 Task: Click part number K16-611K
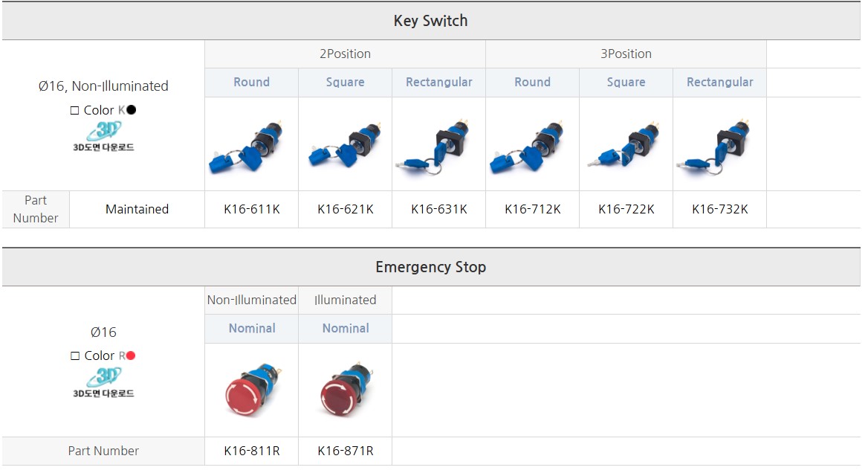251,210
